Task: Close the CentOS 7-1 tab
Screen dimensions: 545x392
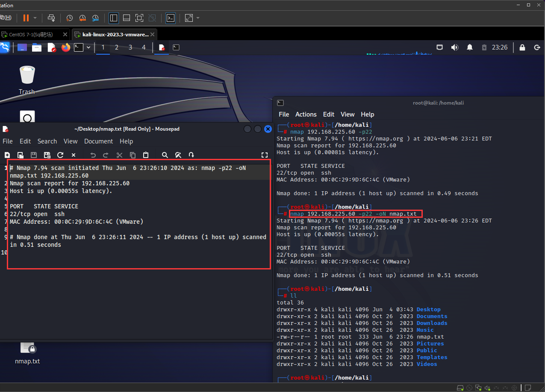Action: point(65,35)
